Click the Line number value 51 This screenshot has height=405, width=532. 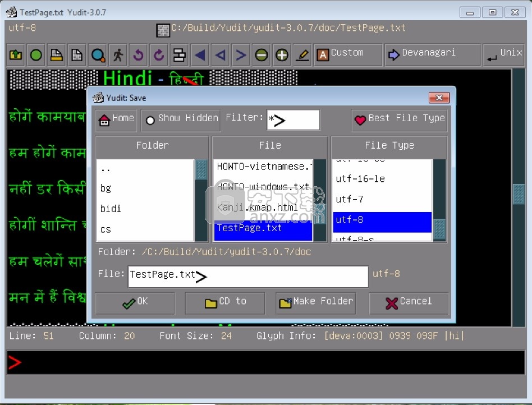click(x=48, y=336)
